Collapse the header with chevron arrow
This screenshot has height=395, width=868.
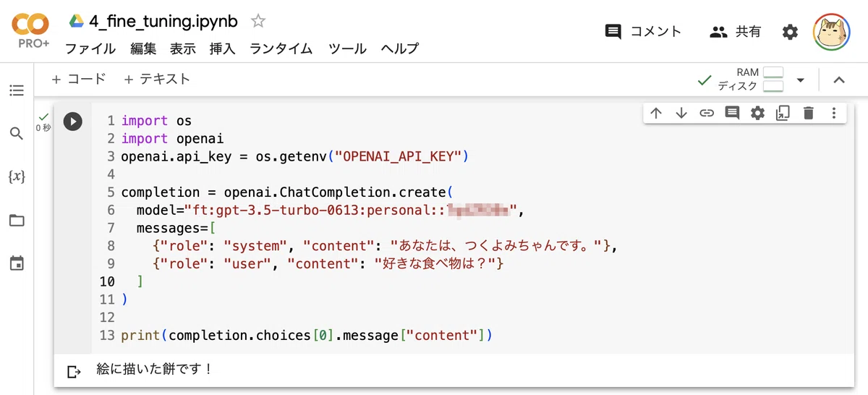click(839, 80)
